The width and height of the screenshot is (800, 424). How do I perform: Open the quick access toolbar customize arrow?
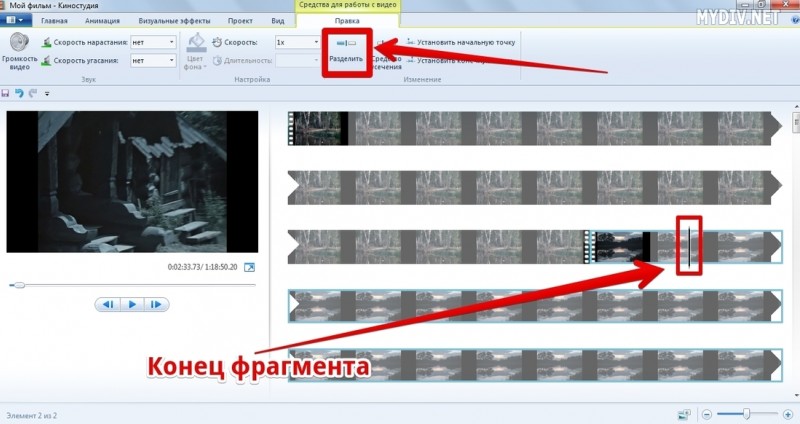(x=47, y=94)
